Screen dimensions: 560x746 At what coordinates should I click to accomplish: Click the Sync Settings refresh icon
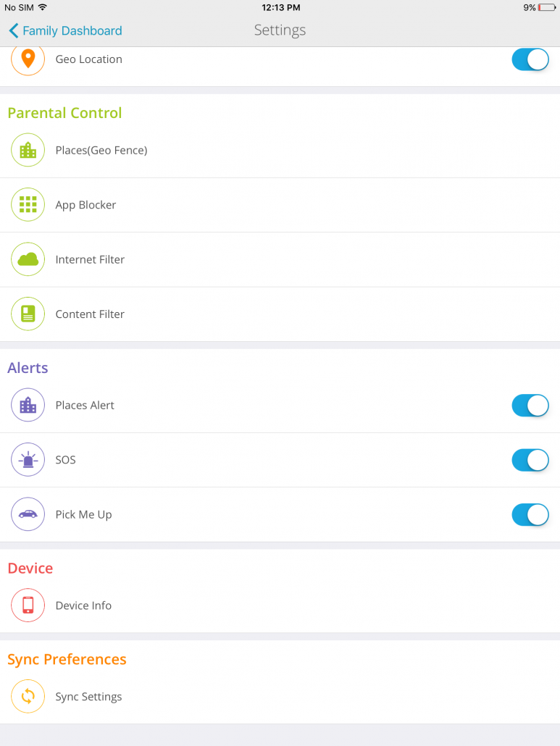28,696
